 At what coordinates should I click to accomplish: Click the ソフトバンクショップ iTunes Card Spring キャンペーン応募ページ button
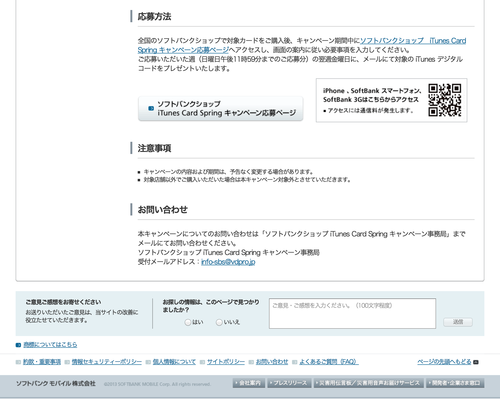point(221,109)
